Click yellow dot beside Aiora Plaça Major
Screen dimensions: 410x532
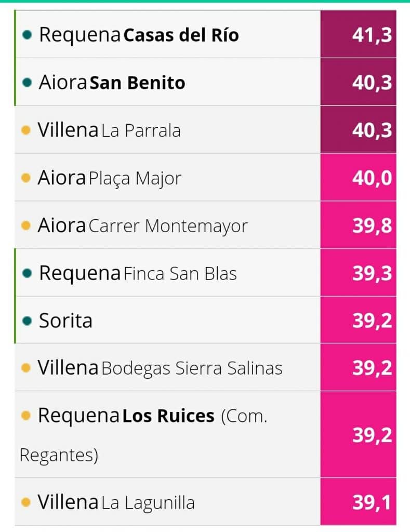coord(26,178)
